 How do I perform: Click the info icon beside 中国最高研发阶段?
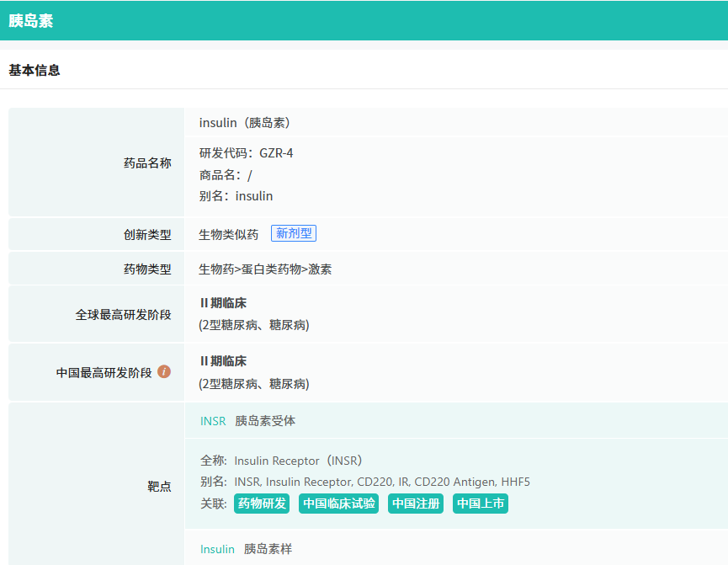click(x=164, y=371)
